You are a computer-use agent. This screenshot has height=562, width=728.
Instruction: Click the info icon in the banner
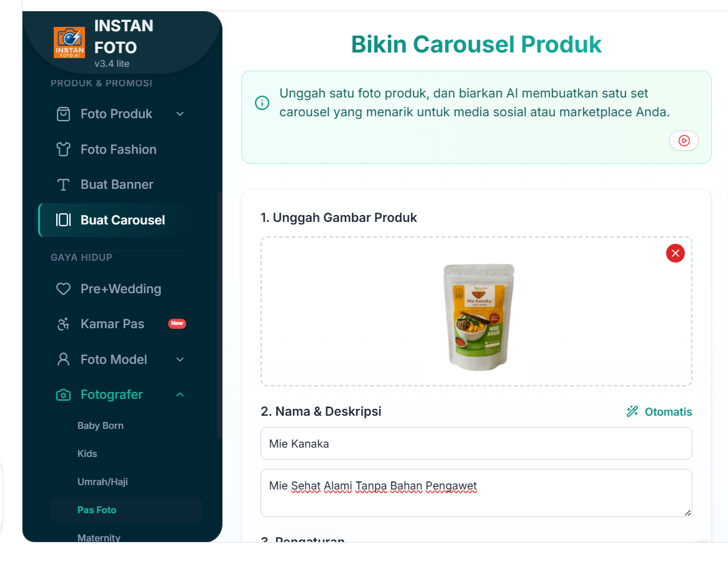[262, 103]
